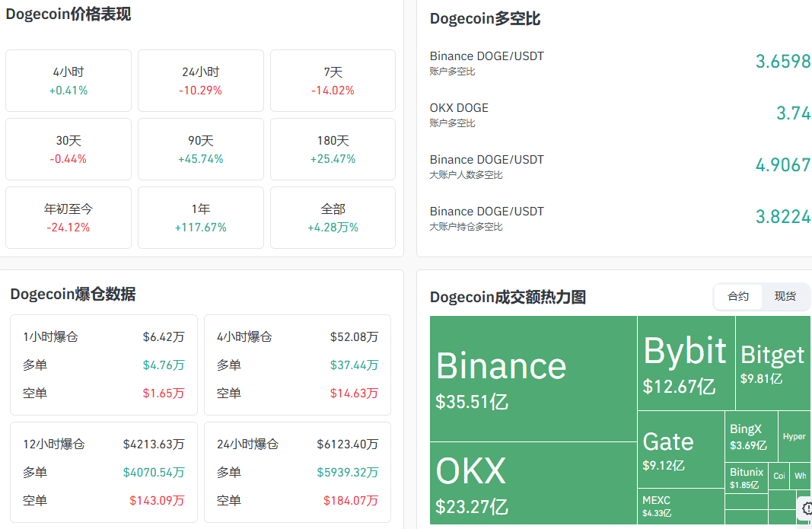The image size is (812, 529).
Task: Click the 24小时 long value $5939.32万
Action: pyautogui.click(x=348, y=472)
